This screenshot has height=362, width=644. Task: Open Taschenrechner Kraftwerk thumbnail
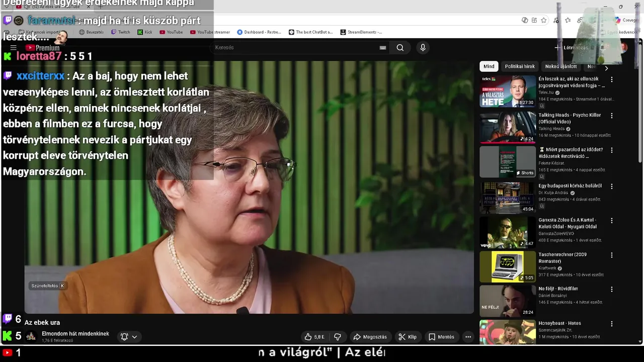point(507,266)
